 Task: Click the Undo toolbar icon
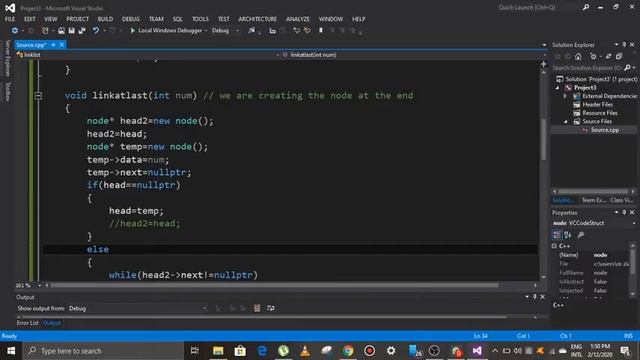96,31
